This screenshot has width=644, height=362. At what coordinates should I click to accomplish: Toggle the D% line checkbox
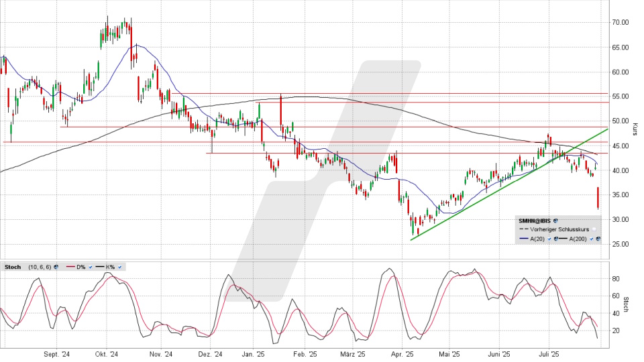pyautogui.click(x=91, y=267)
